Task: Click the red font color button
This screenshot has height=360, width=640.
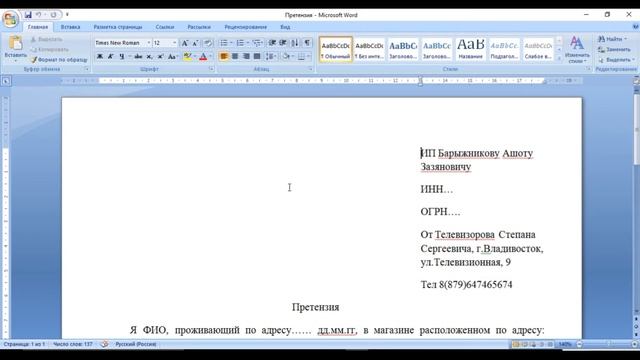Action: 203,56
